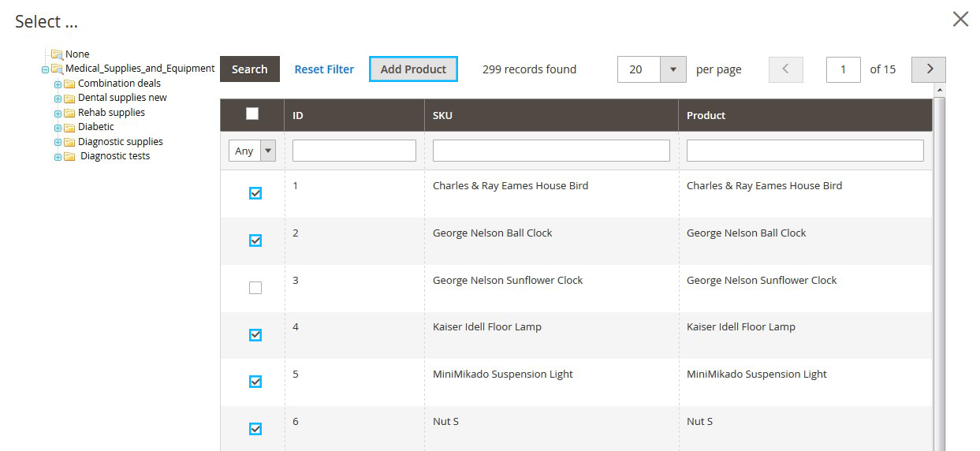
Task: Expand the Diagnostic supplies category
Action: (58, 143)
